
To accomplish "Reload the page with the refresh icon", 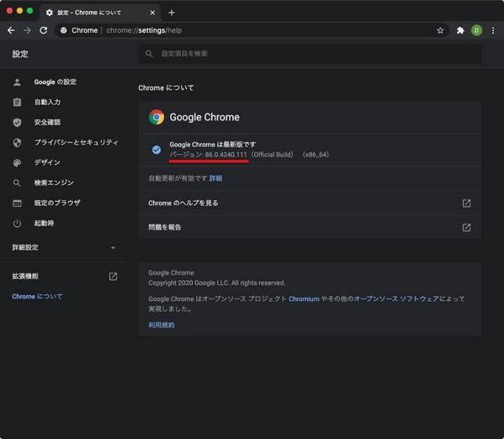I will point(44,30).
